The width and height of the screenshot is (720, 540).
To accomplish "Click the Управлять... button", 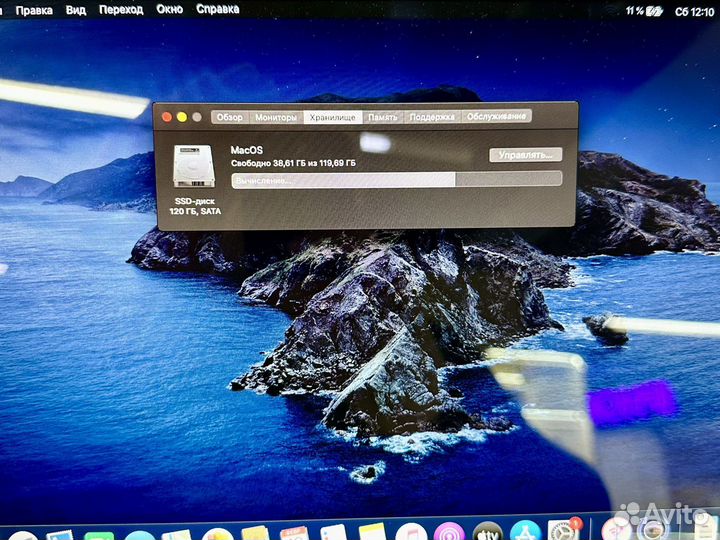I will 526,155.
